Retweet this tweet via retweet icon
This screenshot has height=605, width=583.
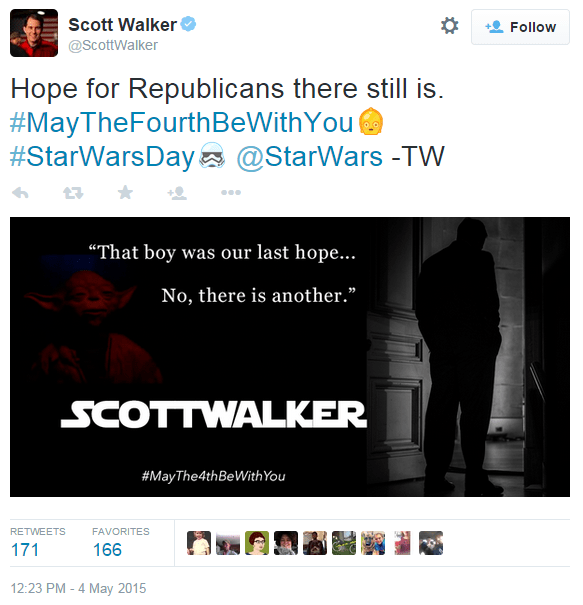tap(73, 193)
